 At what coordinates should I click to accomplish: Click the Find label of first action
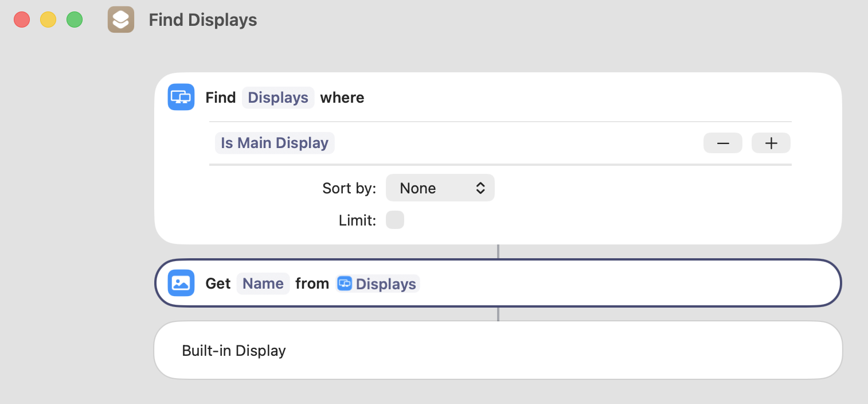tap(221, 98)
